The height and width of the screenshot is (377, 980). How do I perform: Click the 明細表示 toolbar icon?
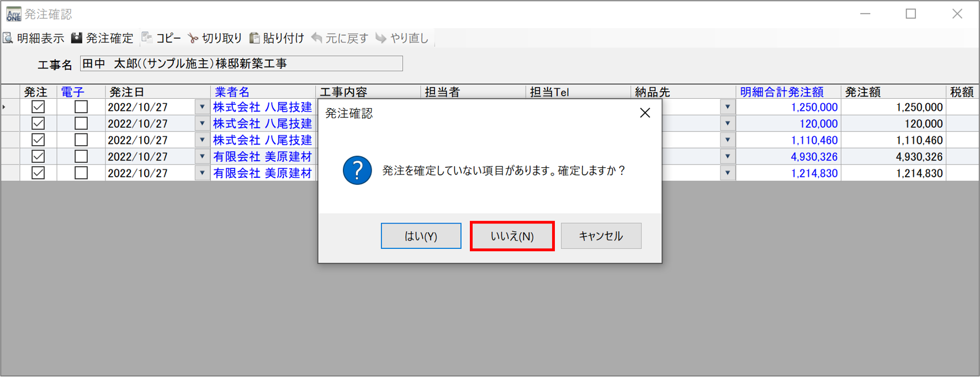pyautogui.click(x=8, y=38)
